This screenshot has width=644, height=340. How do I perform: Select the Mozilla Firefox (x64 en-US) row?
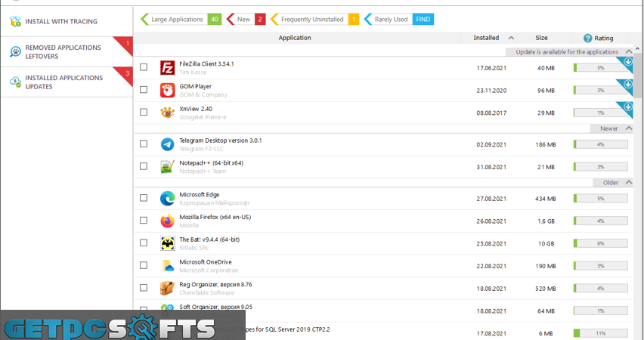click(383, 221)
